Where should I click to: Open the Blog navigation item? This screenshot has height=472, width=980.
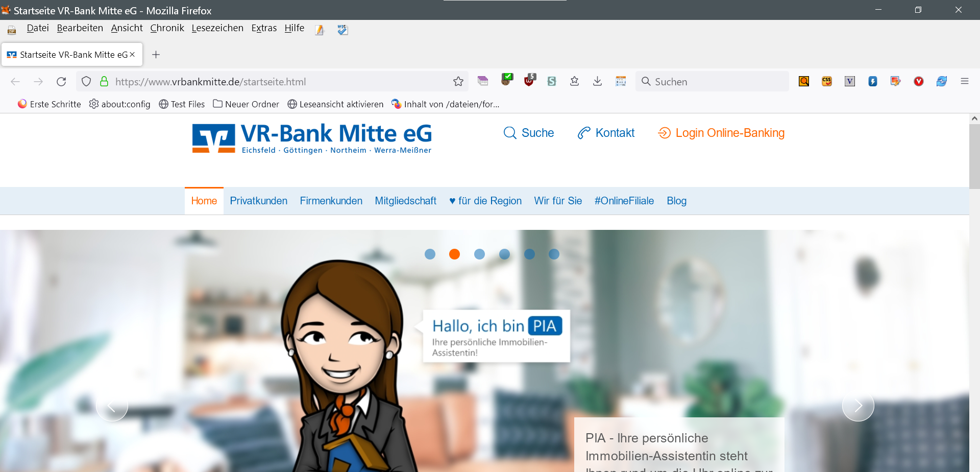(677, 201)
